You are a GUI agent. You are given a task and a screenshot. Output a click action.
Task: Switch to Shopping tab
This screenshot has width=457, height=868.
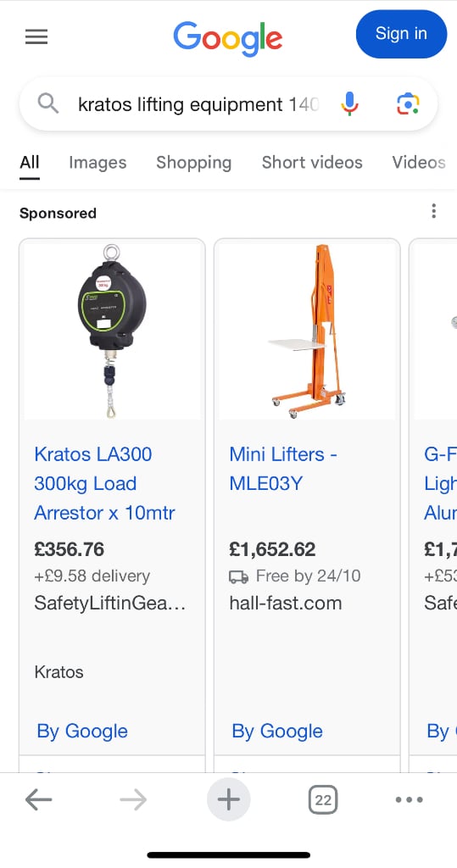coord(194,163)
